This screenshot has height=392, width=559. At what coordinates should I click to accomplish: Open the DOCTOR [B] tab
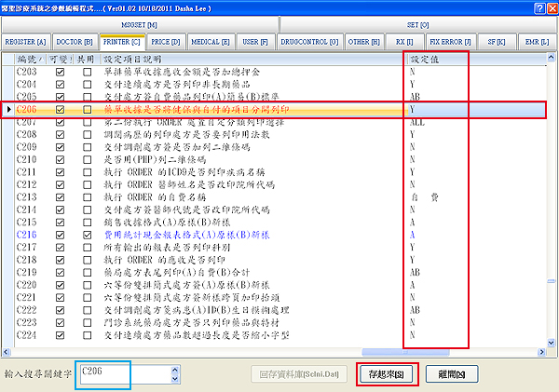tap(75, 42)
